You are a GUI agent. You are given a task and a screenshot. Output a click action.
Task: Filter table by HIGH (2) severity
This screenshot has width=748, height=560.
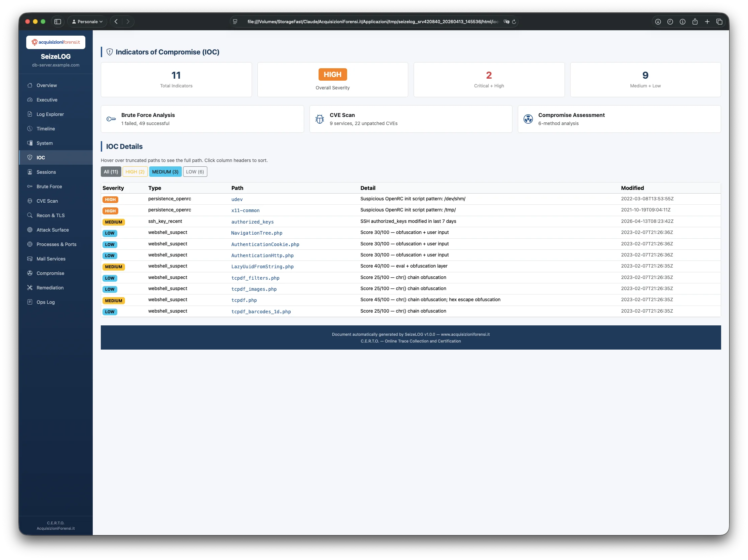click(x=135, y=172)
